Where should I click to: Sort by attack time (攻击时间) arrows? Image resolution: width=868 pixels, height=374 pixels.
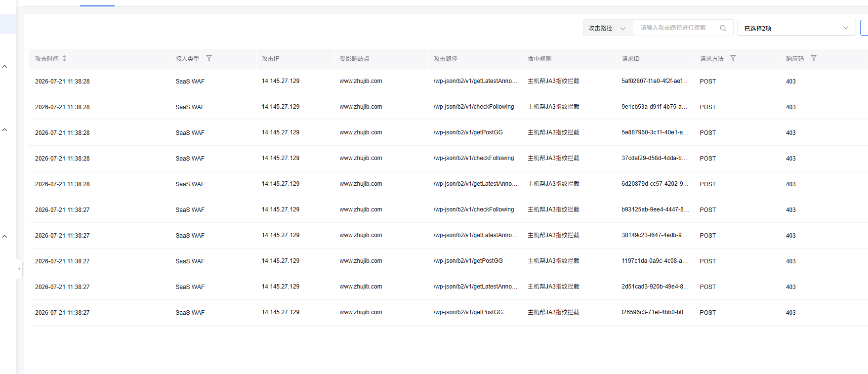tap(64, 58)
